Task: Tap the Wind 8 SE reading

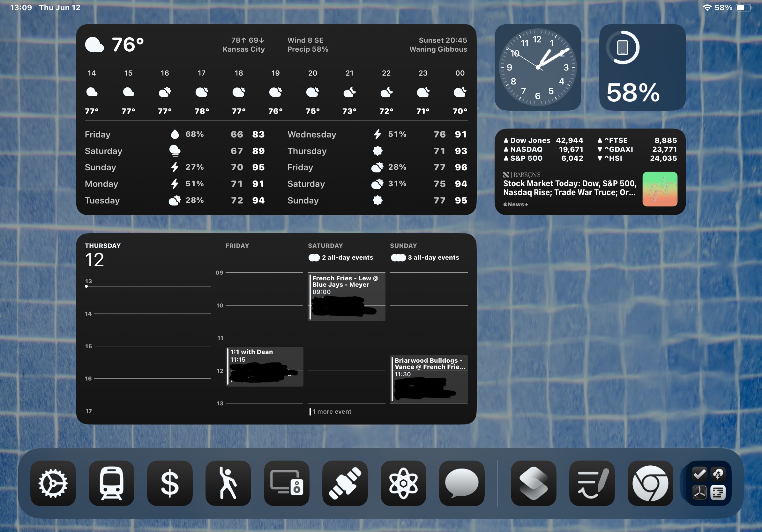Action: pos(305,40)
